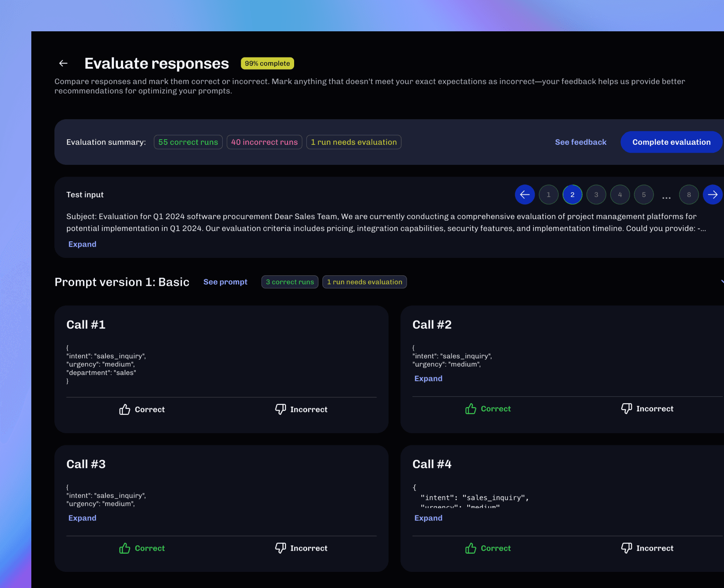The width and height of the screenshot is (724, 588).
Task: Mark Call #2 as Correct
Action: 487,408
